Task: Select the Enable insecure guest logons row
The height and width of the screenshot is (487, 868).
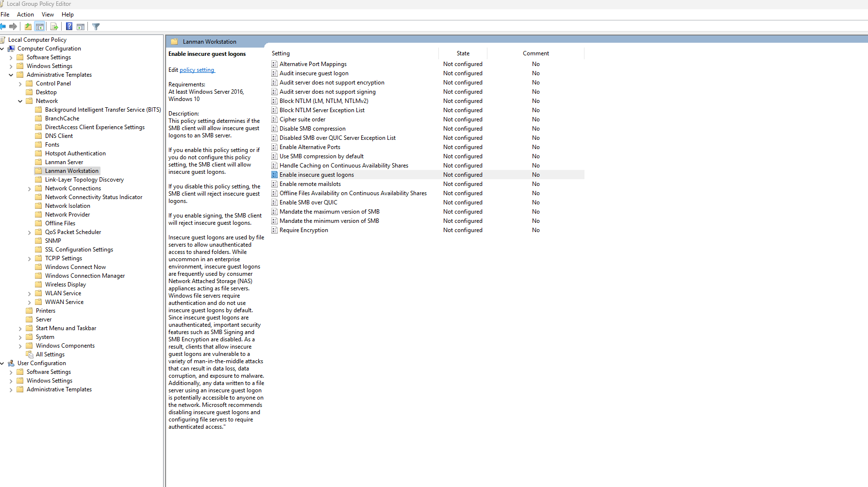Action: point(427,175)
